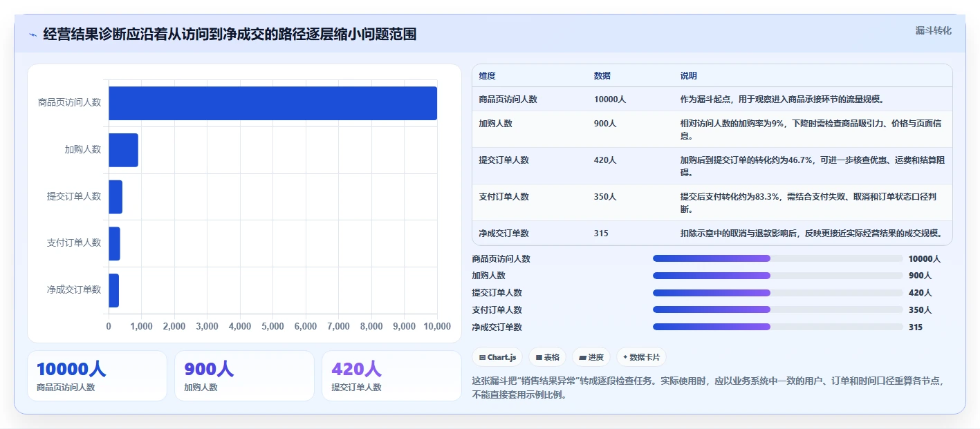The height and width of the screenshot is (429, 980).
Task: Click the 提交订单人数 progress bar
Action: point(778,293)
